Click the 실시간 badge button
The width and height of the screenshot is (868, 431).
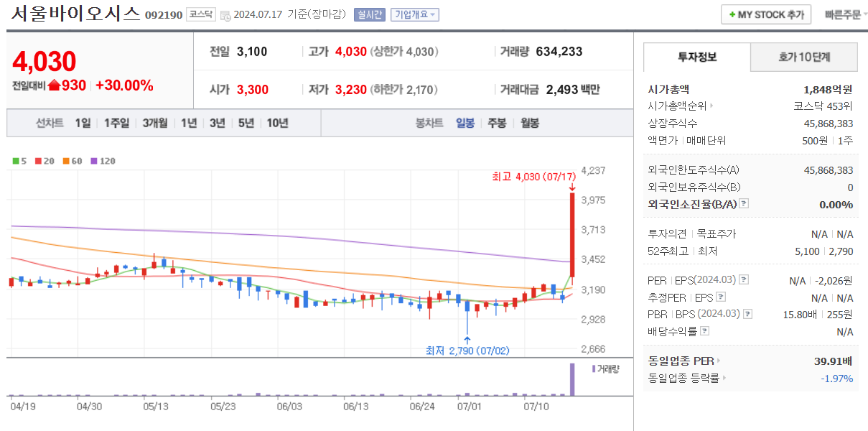pos(370,15)
